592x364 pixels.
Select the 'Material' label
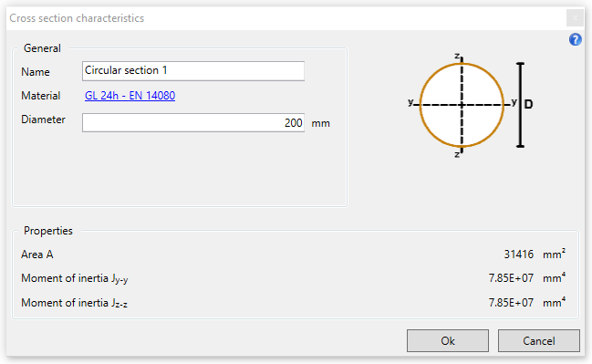[40, 96]
